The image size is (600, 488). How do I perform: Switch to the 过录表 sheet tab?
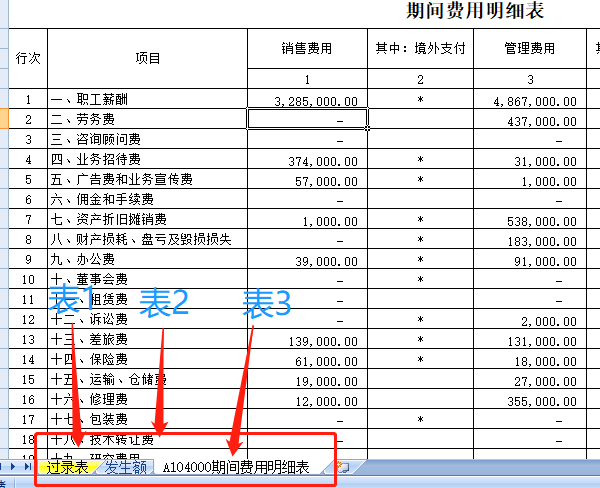click(x=67, y=467)
